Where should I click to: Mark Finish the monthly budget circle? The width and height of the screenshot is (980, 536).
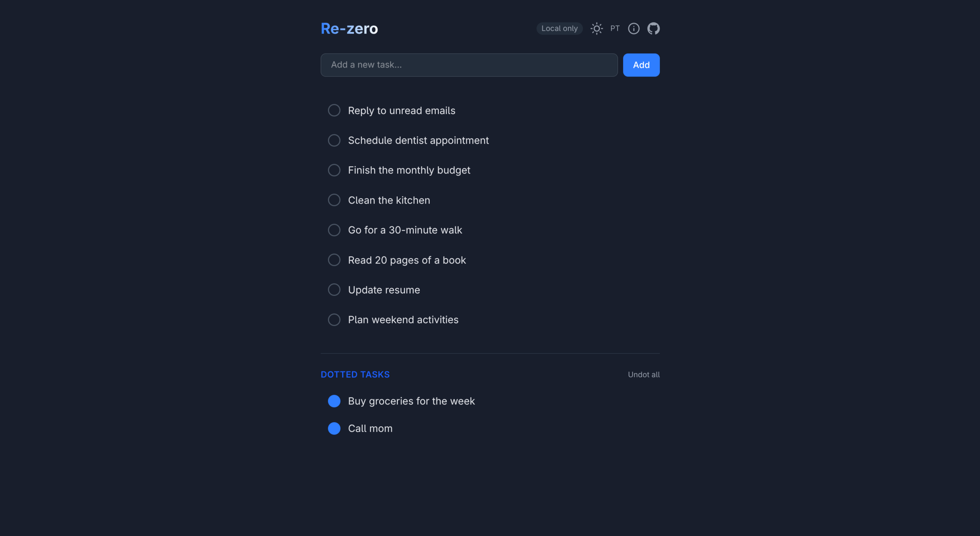pyautogui.click(x=334, y=170)
